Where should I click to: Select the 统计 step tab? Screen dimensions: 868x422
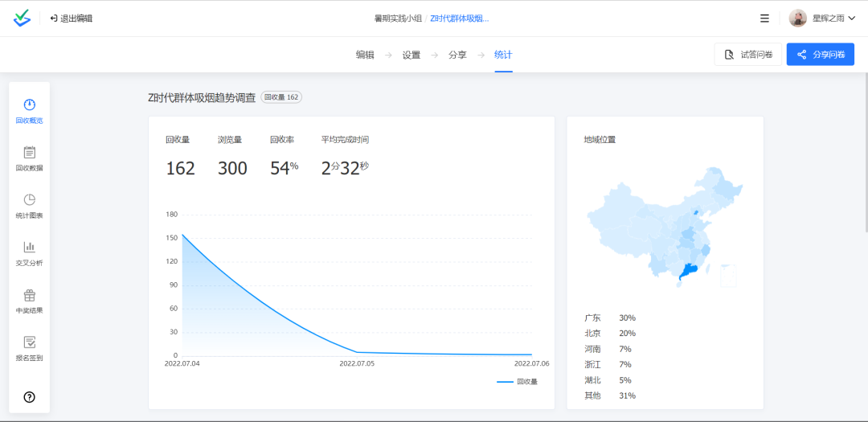(x=503, y=55)
